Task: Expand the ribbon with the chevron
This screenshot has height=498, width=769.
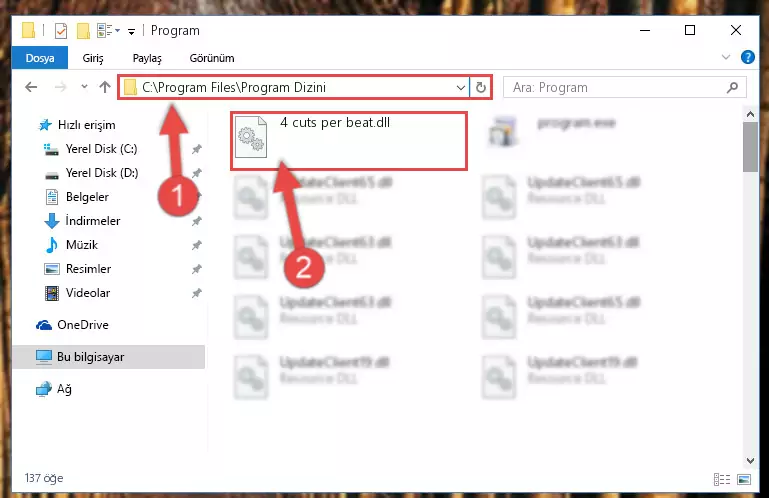Action: tap(726, 57)
